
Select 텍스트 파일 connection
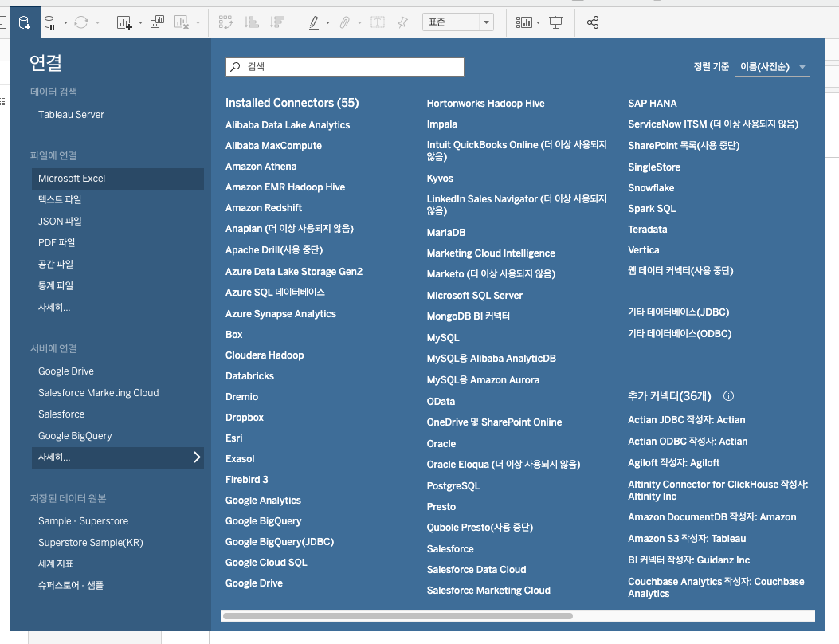(x=60, y=200)
